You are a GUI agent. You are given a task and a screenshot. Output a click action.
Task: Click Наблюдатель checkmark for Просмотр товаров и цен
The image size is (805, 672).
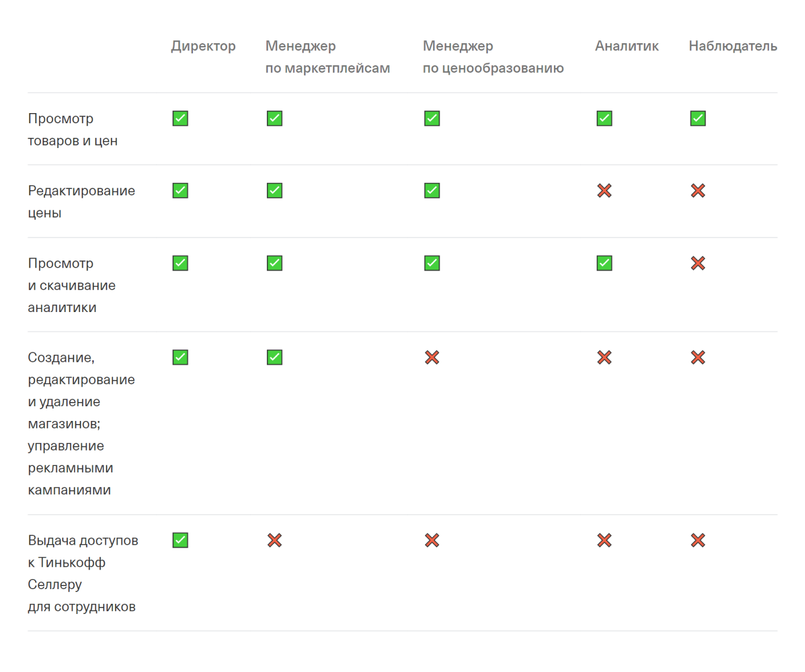click(x=698, y=118)
